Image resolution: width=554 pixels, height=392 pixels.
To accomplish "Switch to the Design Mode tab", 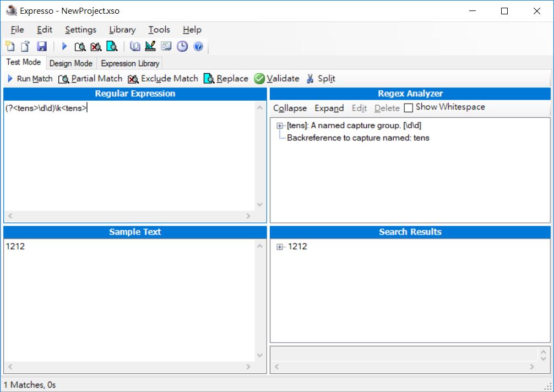I will pos(70,63).
